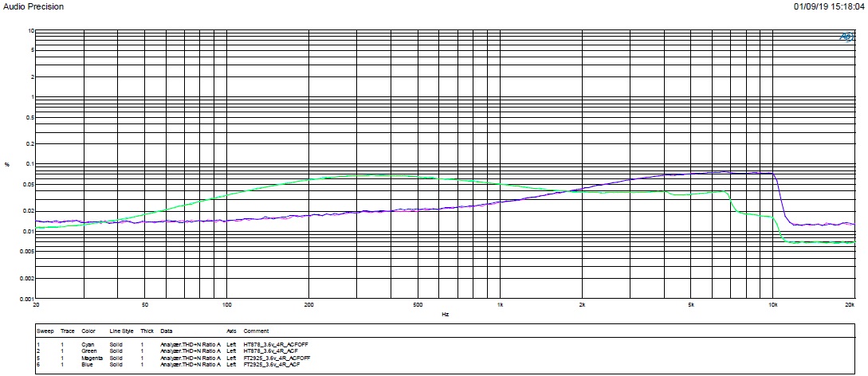The width and height of the screenshot is (868, 376).
Task: Click the AP logo in the graph corner
Action: [x=846, y=37]
